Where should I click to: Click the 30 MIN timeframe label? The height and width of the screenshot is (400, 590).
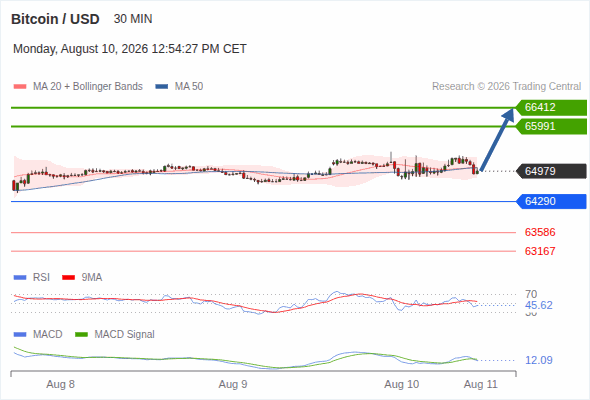pyautogui.click(x=133, y=19)
